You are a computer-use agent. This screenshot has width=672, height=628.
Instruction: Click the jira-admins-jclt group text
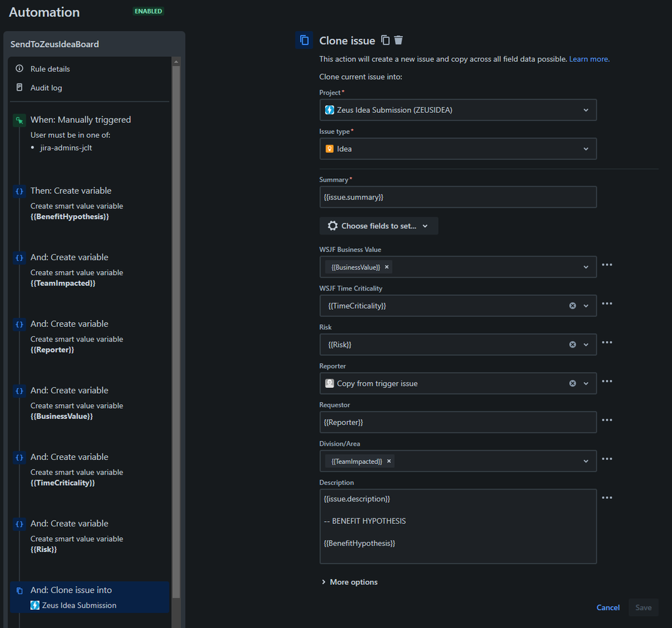point(66,148)
